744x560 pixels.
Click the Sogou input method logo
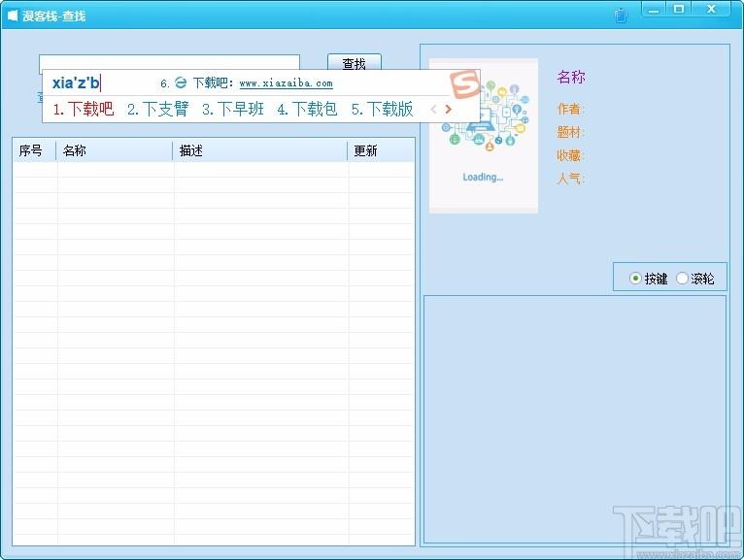tap(464, 83)
